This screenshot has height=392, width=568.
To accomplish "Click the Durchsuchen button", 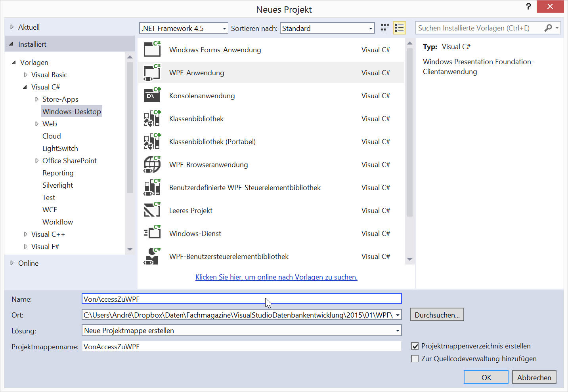I will (437, 315).
